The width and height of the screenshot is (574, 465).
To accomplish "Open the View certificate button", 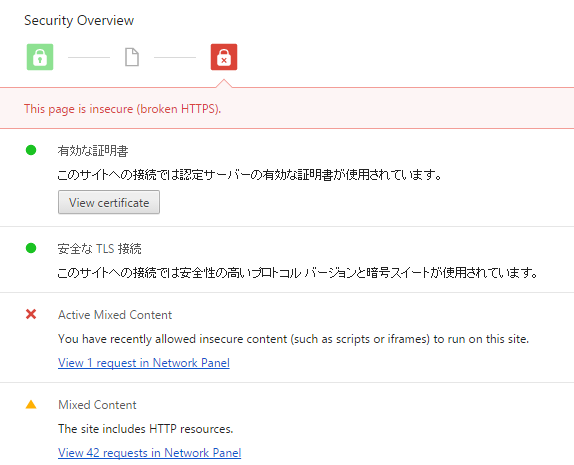I will (x=109, y=202).
